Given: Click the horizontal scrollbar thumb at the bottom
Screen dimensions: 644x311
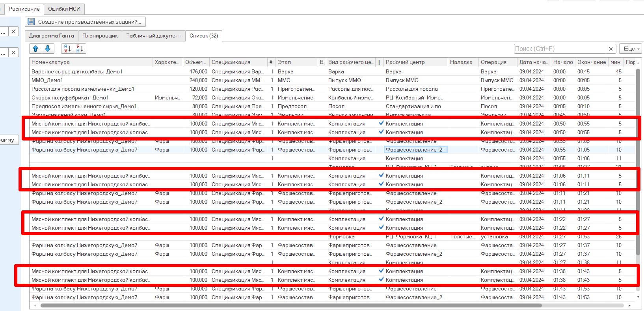Looking at the screenshot, I should point(291,305).
